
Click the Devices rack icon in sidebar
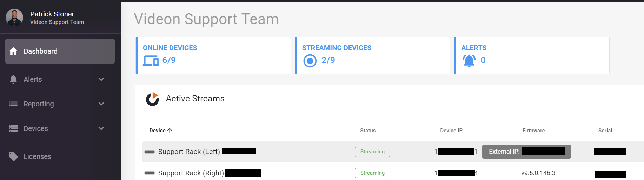click(13, 128)
